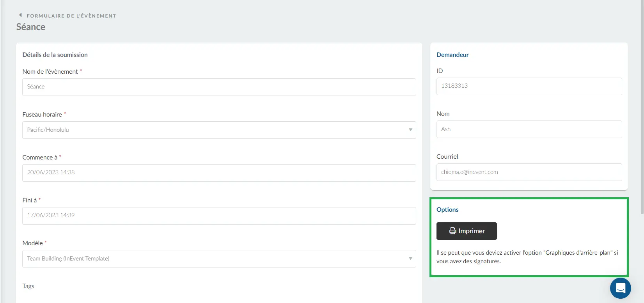Click the Courriel email field
The width and height of the screenshot is (644, 303).
[x=529, y=172]
